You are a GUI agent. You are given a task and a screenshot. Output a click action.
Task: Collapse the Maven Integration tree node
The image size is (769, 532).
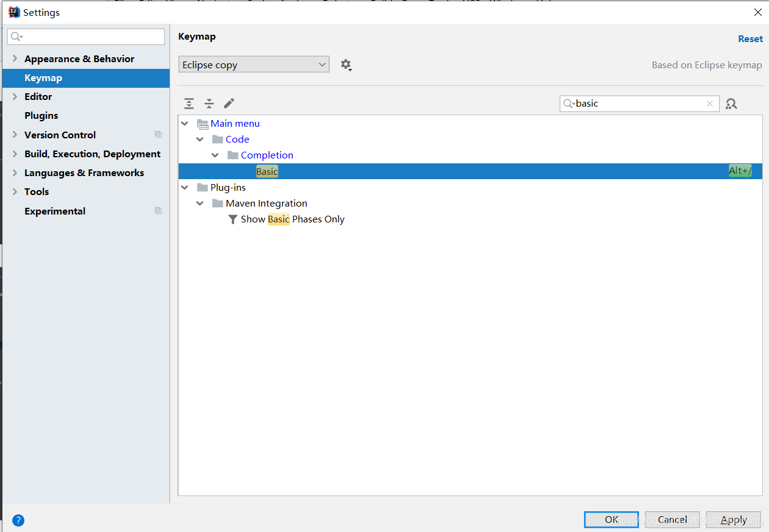[x=200, y=204]
